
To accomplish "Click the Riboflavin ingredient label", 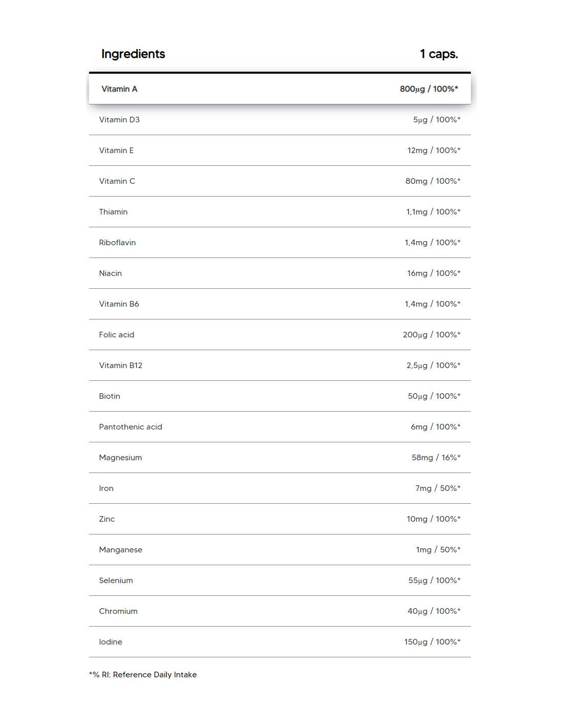I will (x=117, y=243).
